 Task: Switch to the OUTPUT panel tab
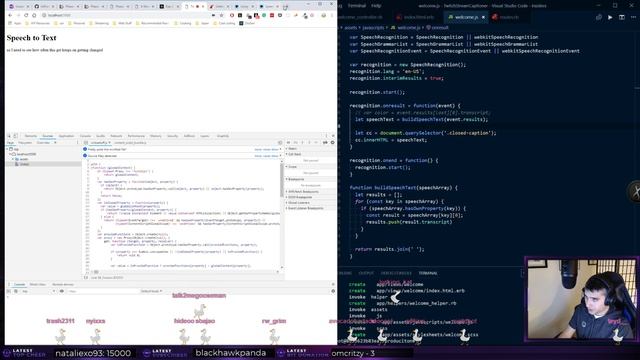click(366, 273)
